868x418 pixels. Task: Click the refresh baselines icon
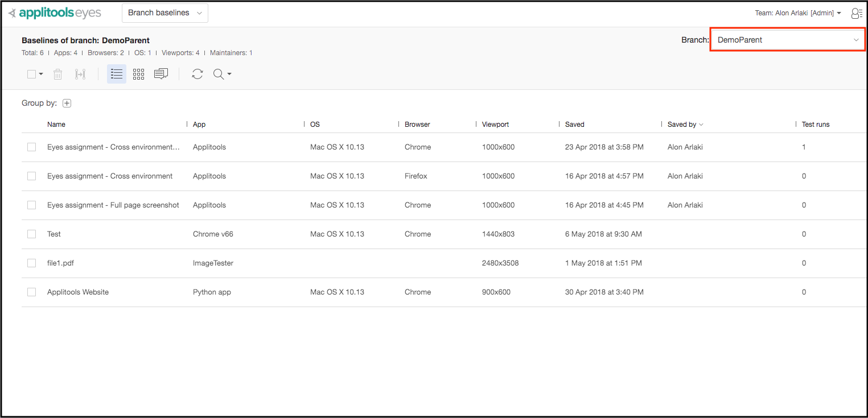click(x=198, y=74)
